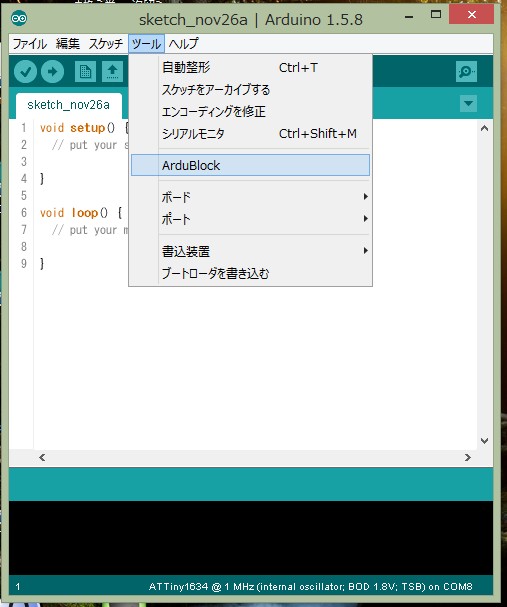Expand the 書込装置 submenu
This screenshot has height=607, width=507.
pyautogui.click(x=250, y=251)
